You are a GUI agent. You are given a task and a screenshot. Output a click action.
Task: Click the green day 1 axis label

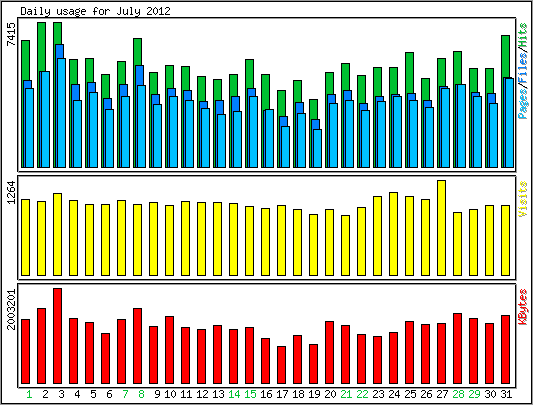(30, 394)
